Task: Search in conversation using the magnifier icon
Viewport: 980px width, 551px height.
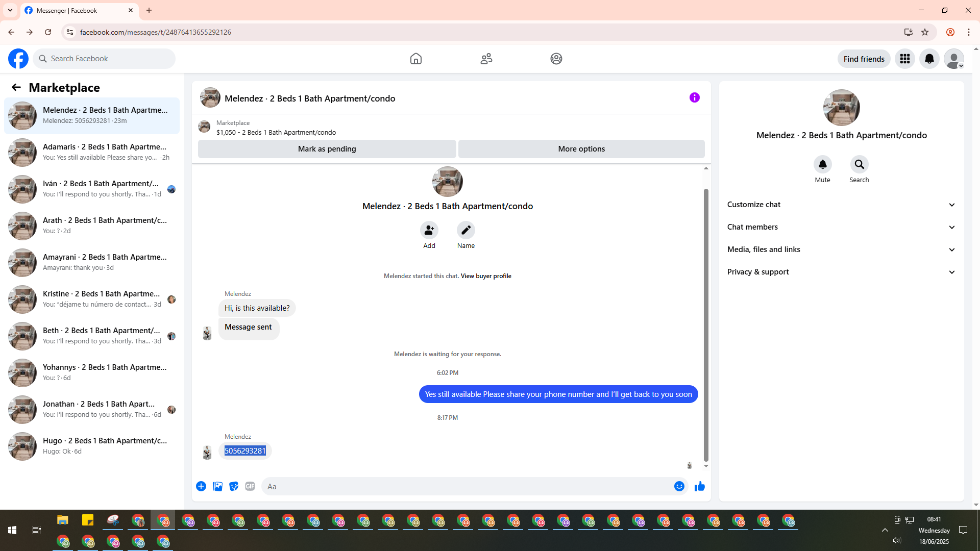Action: pyautogui.click(x=860, y=164)
